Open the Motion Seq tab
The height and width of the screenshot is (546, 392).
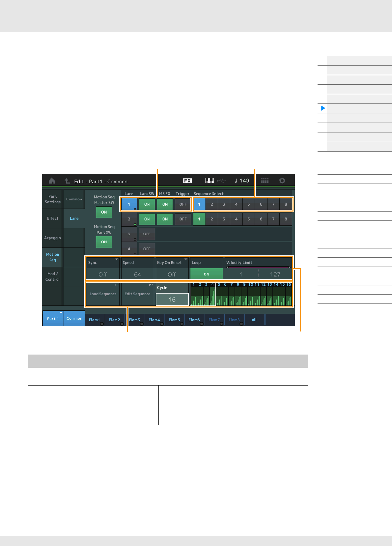tap(53, 257)
